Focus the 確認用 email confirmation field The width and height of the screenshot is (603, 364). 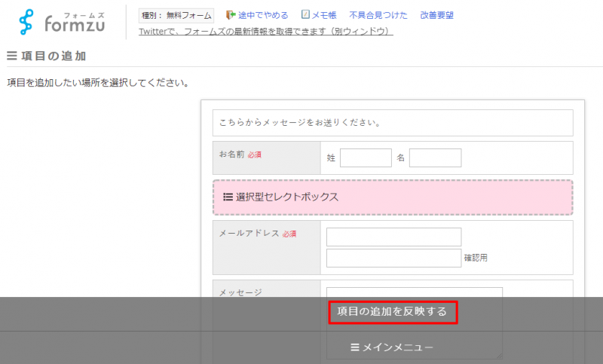(x=393, y=258)
